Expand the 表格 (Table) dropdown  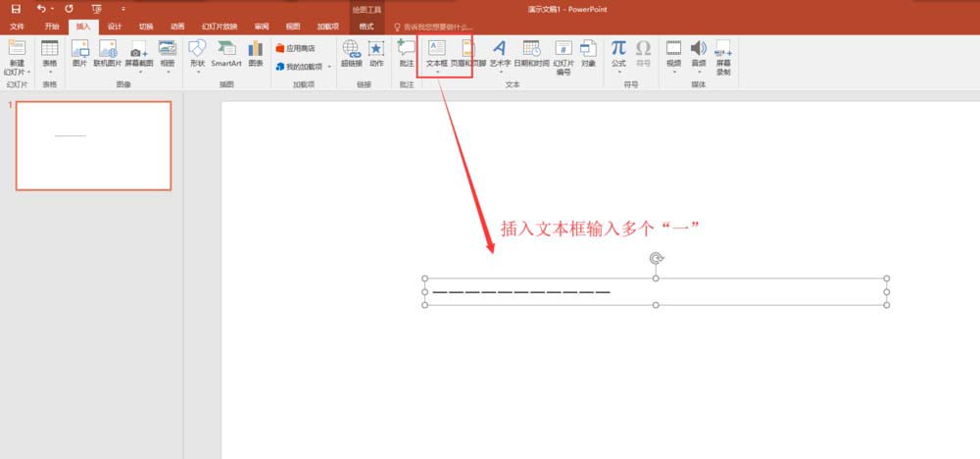(x=49, y=71)
